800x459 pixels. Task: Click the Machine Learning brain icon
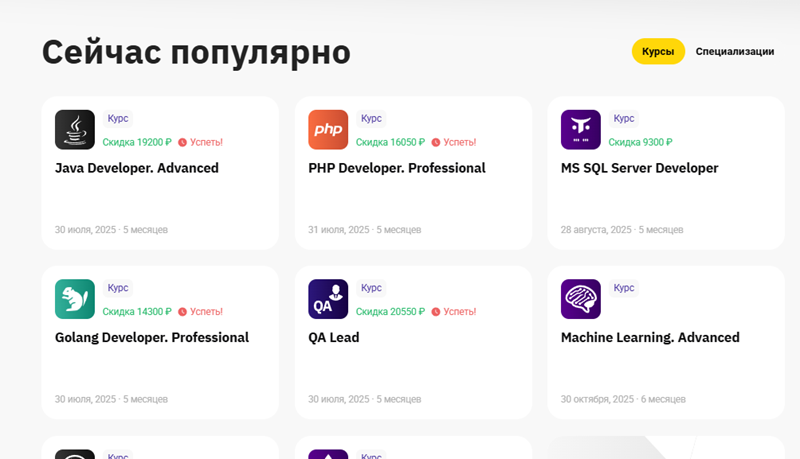(x=581, y=299)
